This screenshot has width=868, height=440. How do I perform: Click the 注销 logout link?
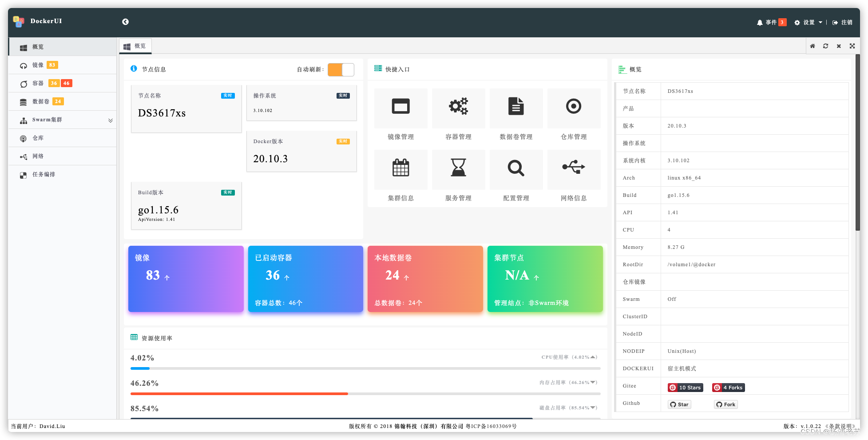pyautogui.click(x=842, y=23)
